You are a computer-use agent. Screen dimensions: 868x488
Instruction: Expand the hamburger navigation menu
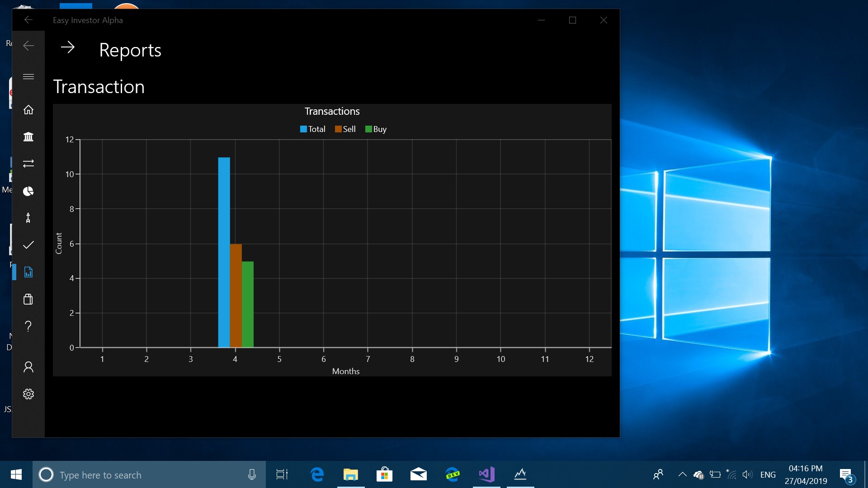tap(28, 77)
